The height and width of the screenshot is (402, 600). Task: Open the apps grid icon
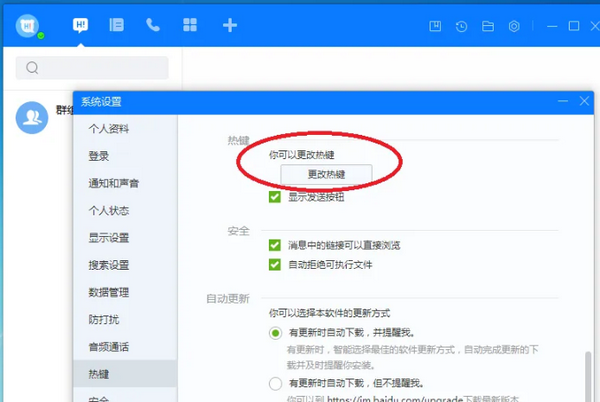click(x=190, y=25)
